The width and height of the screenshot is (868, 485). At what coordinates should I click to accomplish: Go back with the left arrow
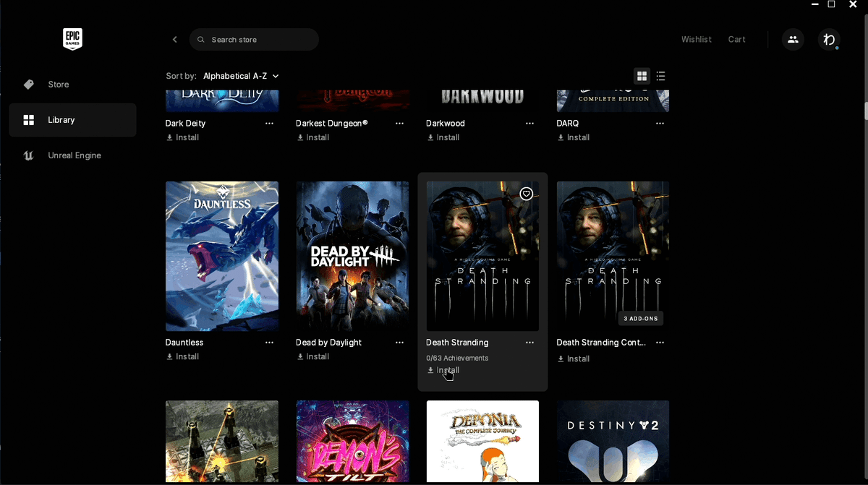[x=174, y=40]
